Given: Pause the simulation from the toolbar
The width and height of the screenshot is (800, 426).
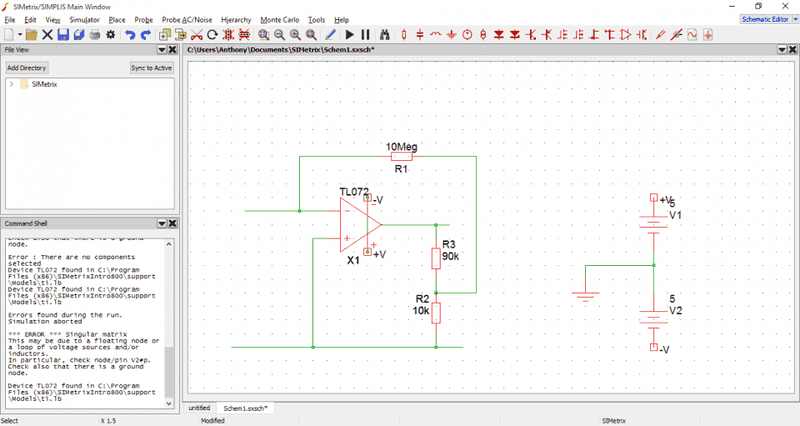Looking at the screenshot, I should click(x=366, y=35).
